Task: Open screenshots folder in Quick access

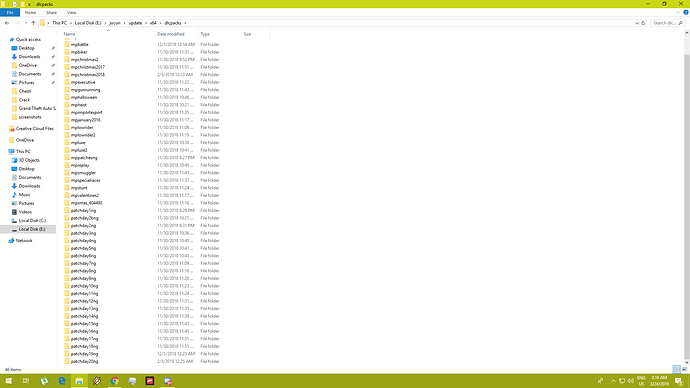Action: coord(30,117)
